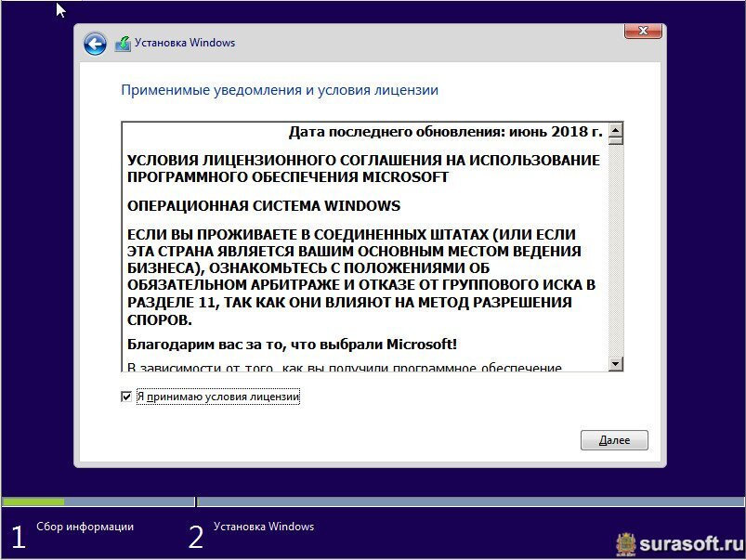Click 'Дата последнего обновления: июнь 2018 г.' line
The width and height of the screenshot is (746, 560).
[446, 131]
